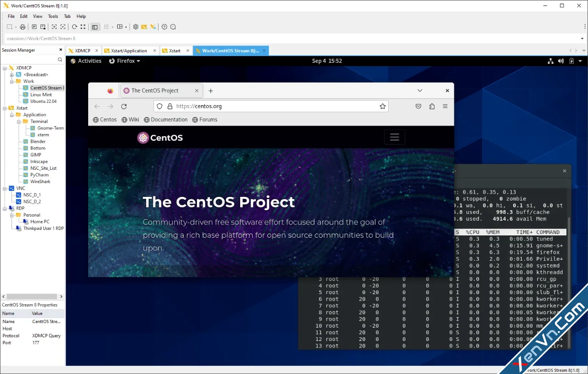Click the plus icon to open new Firefox tab
The image size is (588, 374).
pos(211,90)
